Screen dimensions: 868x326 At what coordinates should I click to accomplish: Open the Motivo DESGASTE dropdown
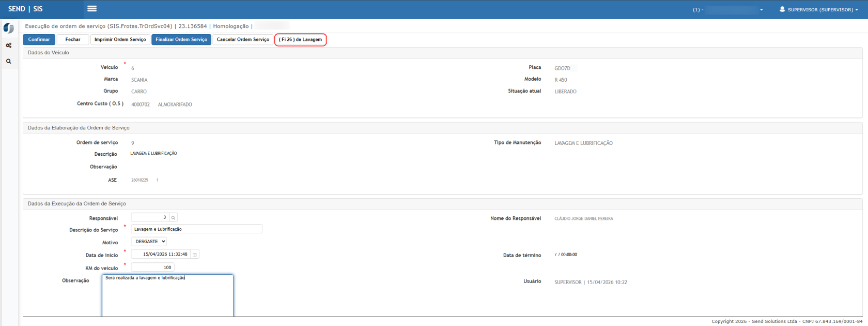click(x=149, y=242)
